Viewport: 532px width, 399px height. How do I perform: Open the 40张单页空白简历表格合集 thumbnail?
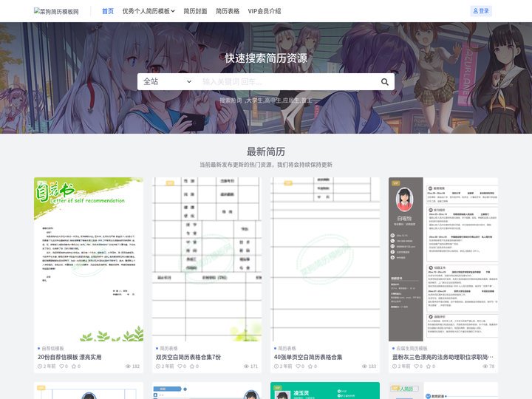(x=325, y=259)
